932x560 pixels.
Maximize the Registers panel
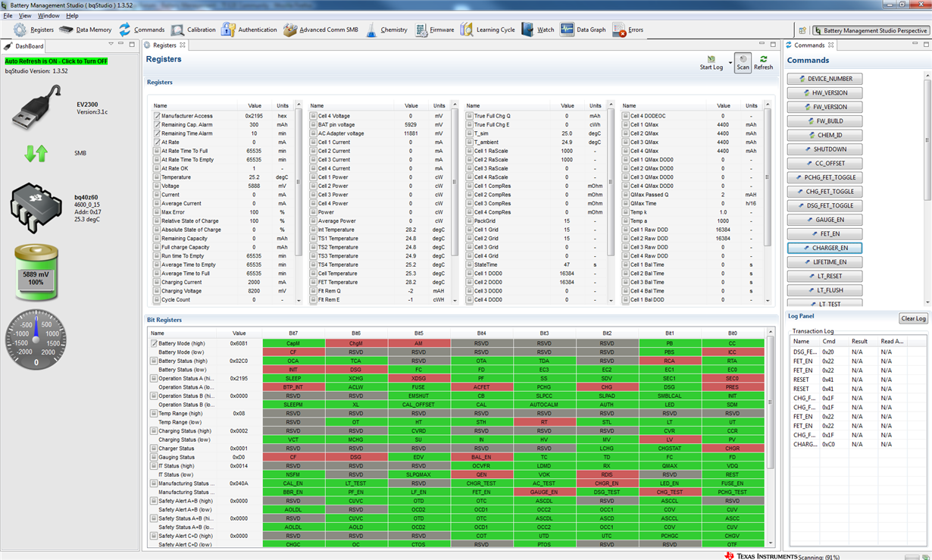tap(773, 45)
